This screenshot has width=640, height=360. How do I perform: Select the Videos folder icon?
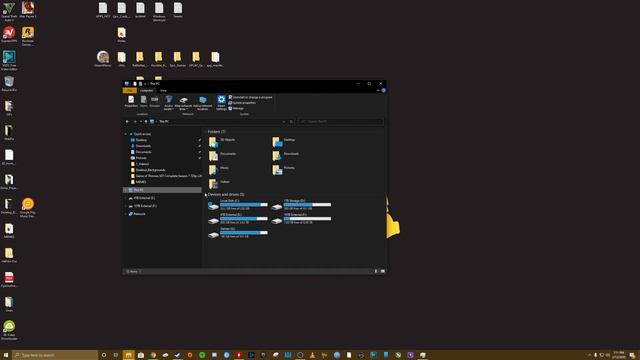click(x=213, y=184)
